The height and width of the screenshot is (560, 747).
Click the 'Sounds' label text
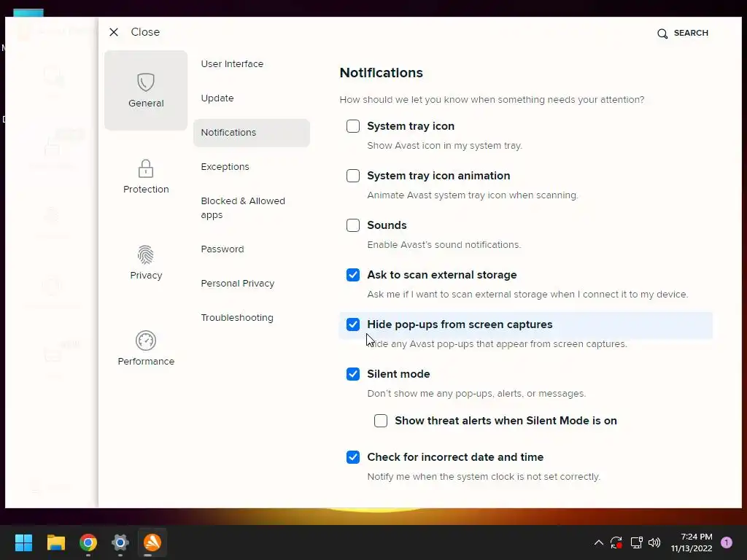(x=387, y=225)
